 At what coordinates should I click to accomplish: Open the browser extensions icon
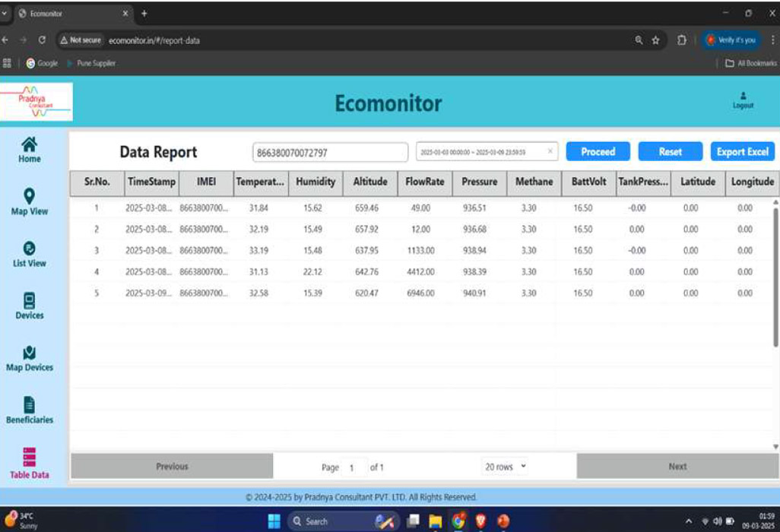(x=682, y=40)
